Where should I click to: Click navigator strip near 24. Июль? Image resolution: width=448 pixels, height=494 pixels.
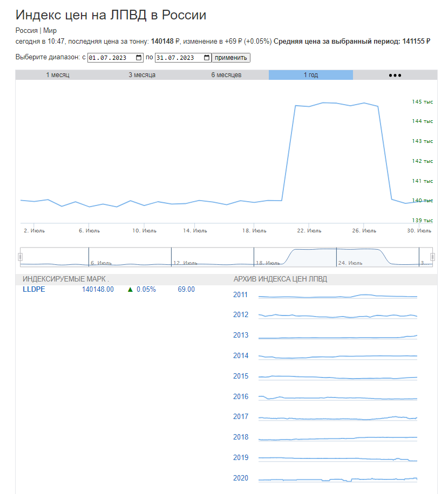coord(350,263)
